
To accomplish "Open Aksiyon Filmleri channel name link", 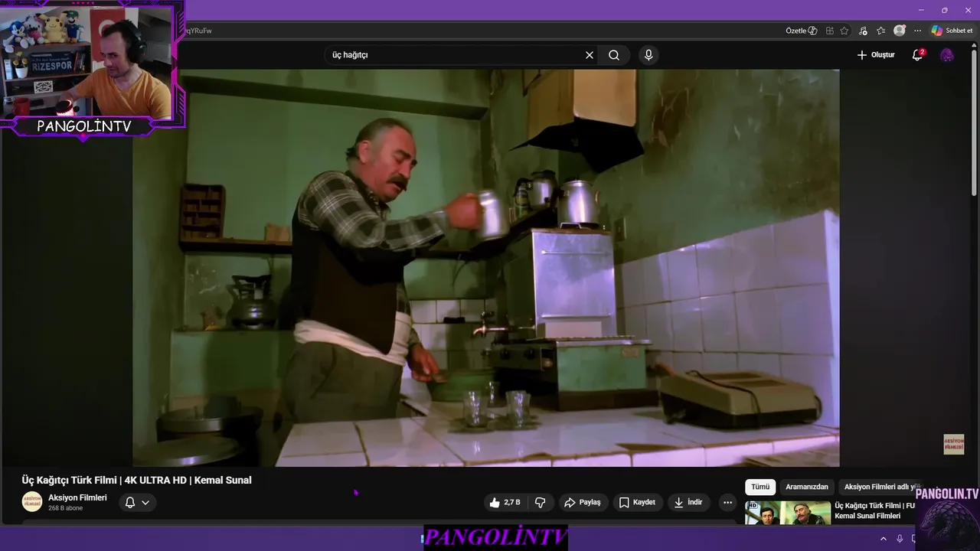I will pos(77,497).
